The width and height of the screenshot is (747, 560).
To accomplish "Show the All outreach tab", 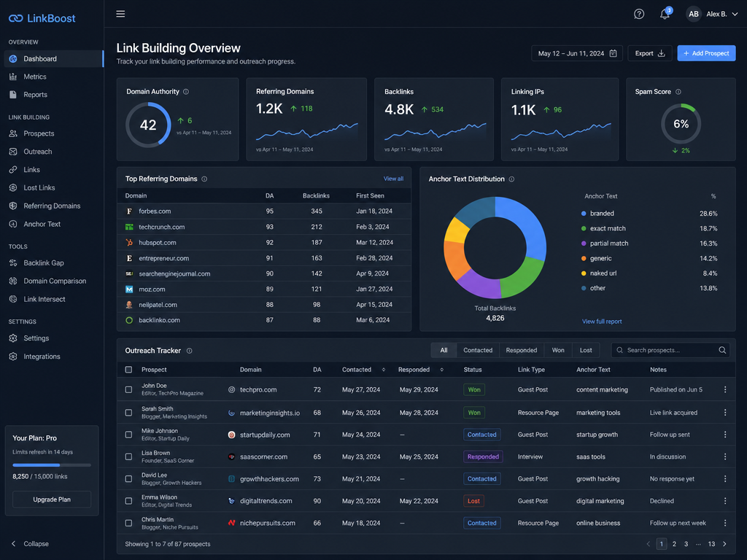I will point(444,351).
